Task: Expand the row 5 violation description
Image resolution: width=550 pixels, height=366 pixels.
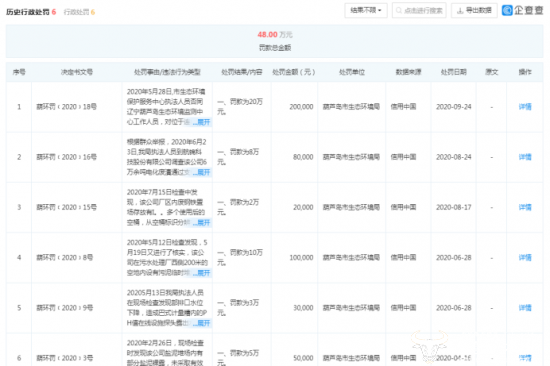Action: tap(202, 323)
